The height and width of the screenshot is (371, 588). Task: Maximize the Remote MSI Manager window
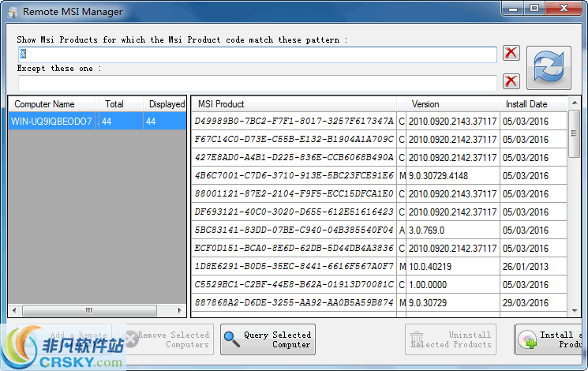click(534, 8)
